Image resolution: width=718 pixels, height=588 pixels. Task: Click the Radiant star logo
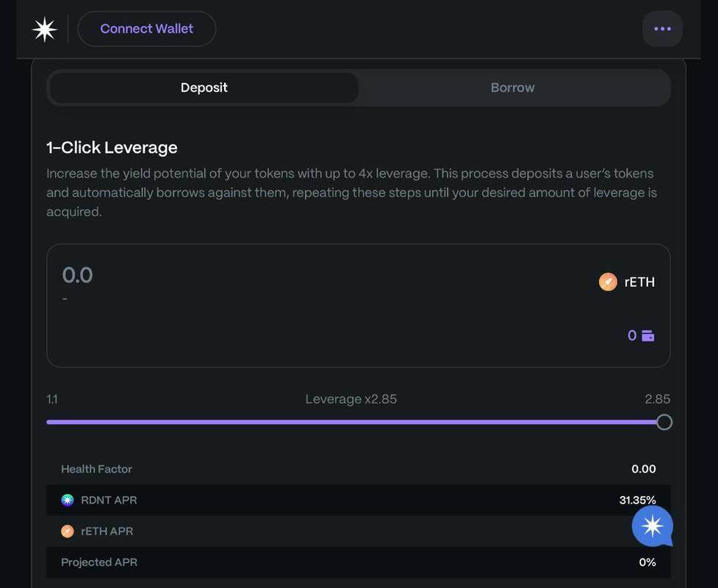click(x=44, y=29)
